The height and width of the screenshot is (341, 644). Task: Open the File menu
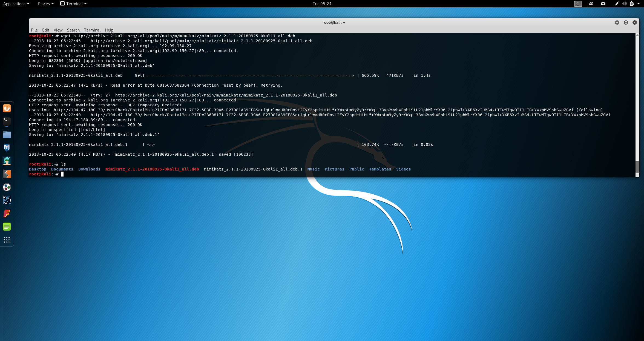coord(34,30)
